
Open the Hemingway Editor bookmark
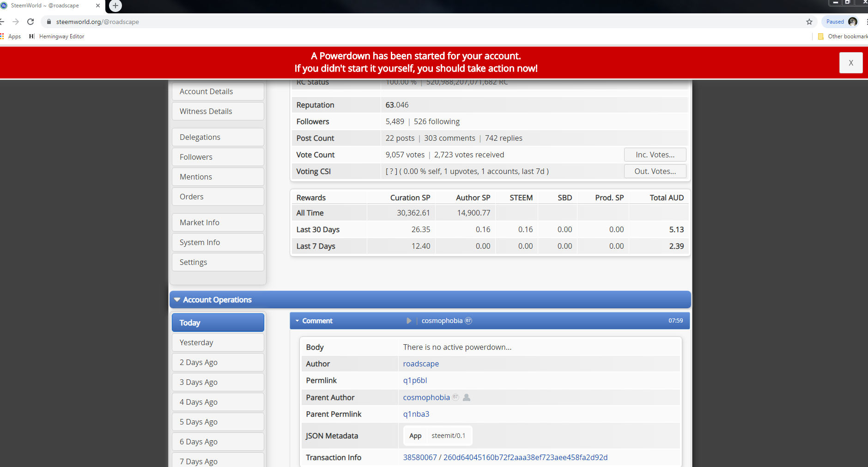click(x=57, y=36)
